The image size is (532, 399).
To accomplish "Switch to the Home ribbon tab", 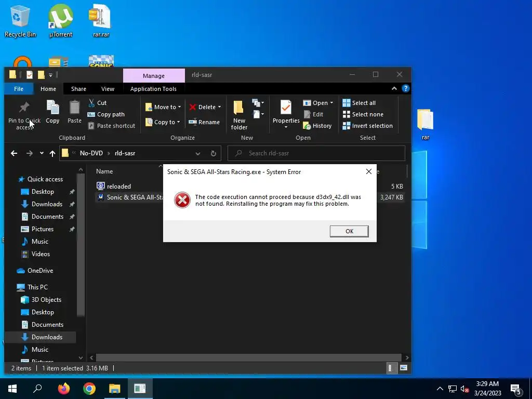I will pyautogui.click(x=48, y=89).
